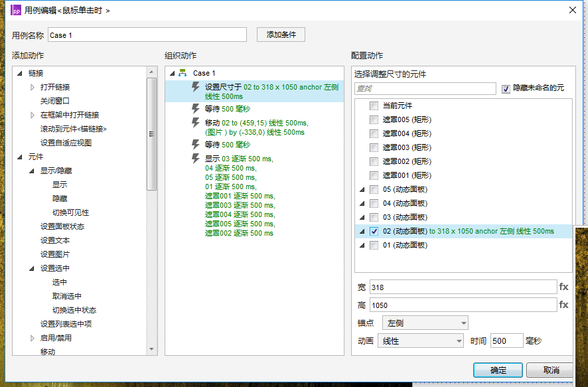This screenshot has height=387, width=588.
Task: Check 遮罩001 (矩形) checkbox
Action: pyautogui.click(x=374, y=175)
